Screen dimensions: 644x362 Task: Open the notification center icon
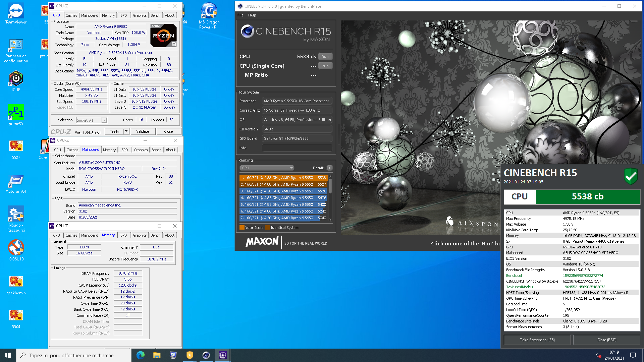point(633,355)
